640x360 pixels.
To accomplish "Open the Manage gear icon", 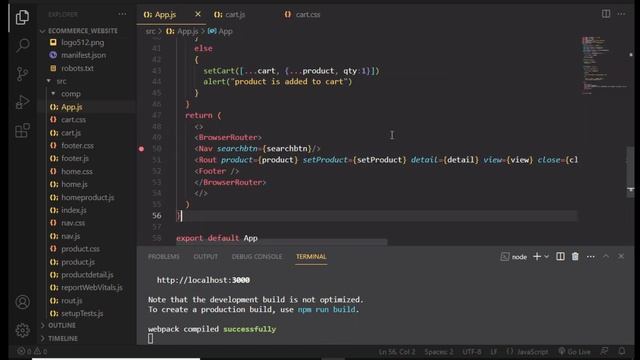I will click(x=22, y=330).
